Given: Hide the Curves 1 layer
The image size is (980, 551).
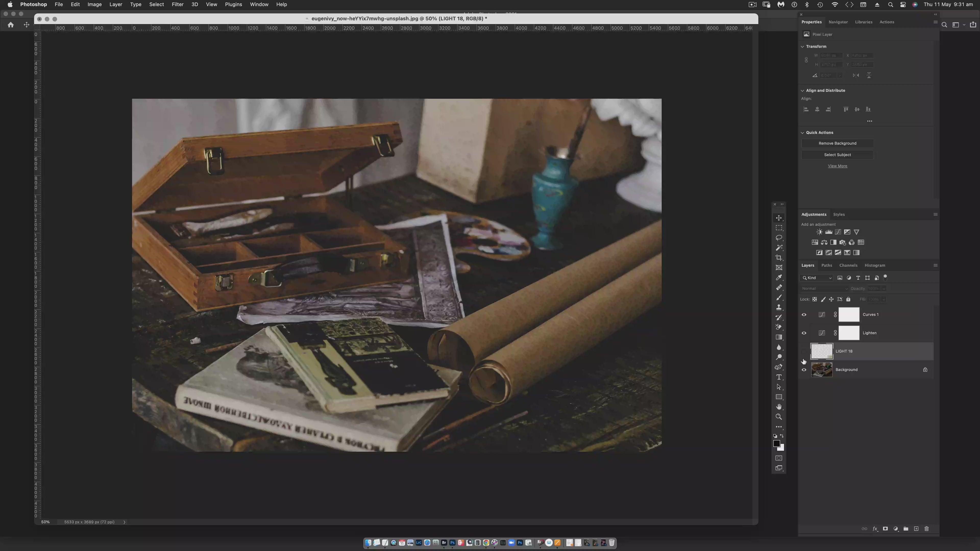Looking at the screenshot, I should tap(804, 315).
